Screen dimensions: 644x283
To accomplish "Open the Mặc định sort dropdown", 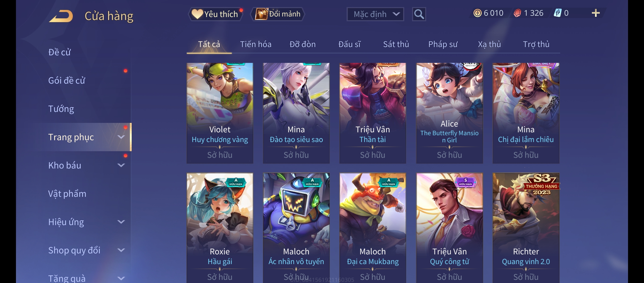I will (x=375, y=14).
